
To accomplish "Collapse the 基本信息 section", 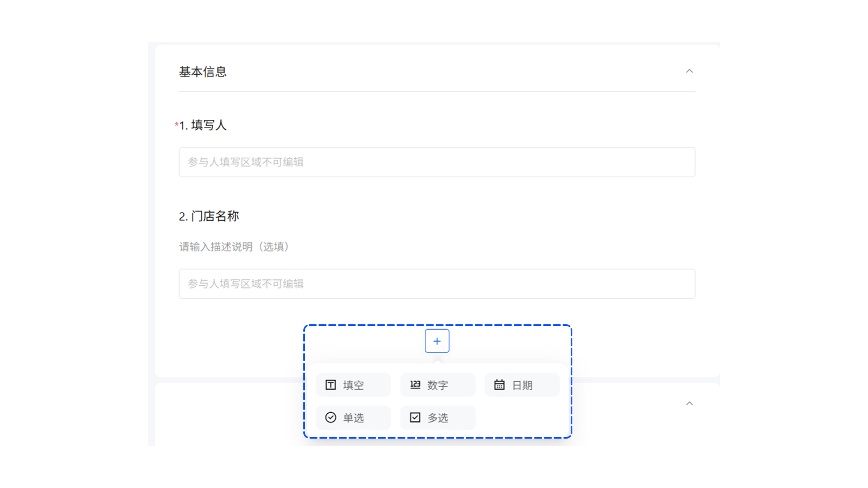I will tap(690, 70).
